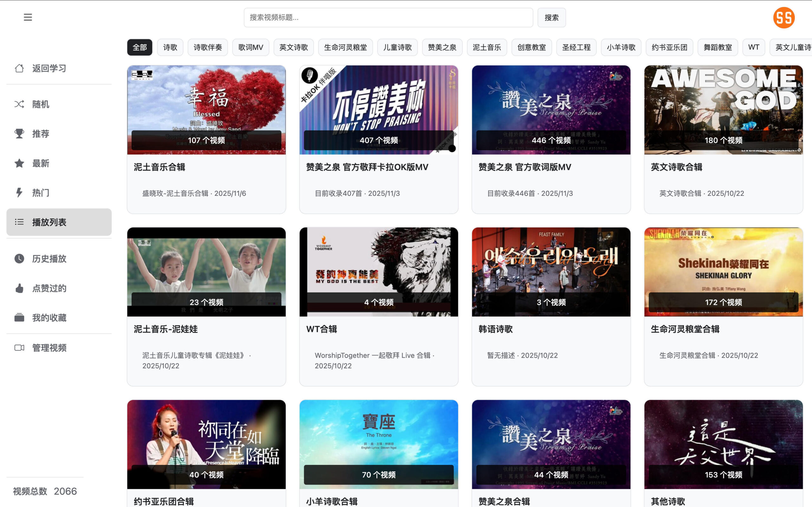Click the shuffle icon for 随机
The width and height of the screenshot is (812, 507).
[x=19, y=104]
